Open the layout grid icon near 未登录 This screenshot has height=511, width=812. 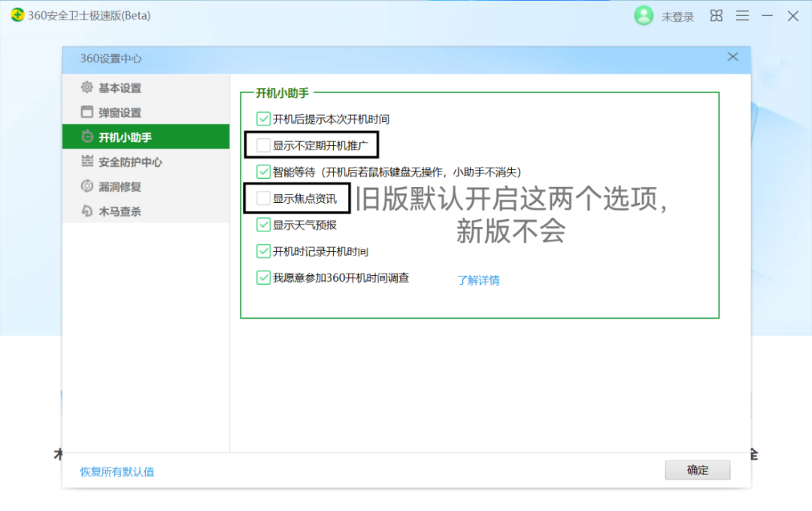[x=716, y=16]
